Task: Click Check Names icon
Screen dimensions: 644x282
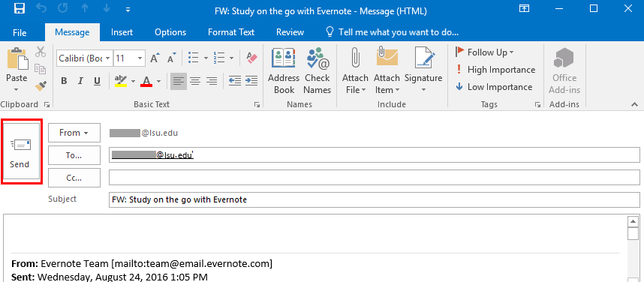Action: (318, 70)
